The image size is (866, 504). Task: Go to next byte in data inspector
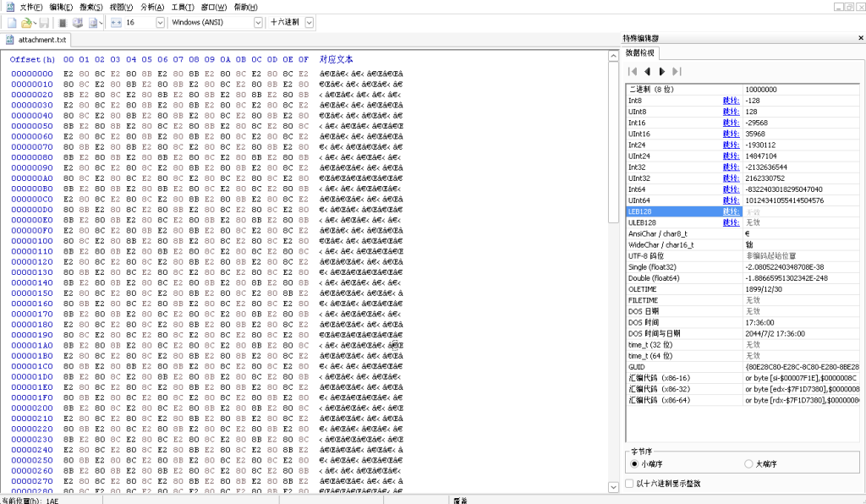pyautogui.click(x=662, y=72)
